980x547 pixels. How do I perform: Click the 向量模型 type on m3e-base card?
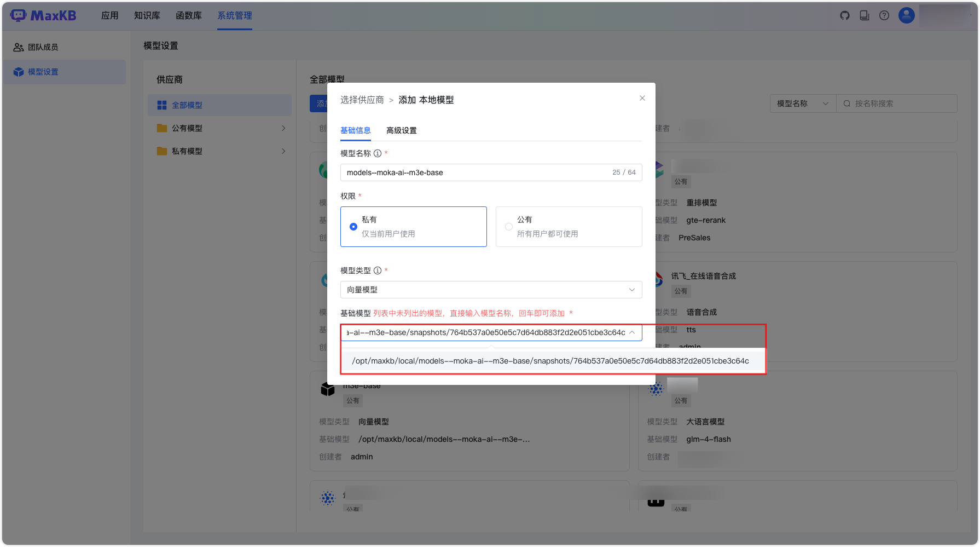point(374,422)
